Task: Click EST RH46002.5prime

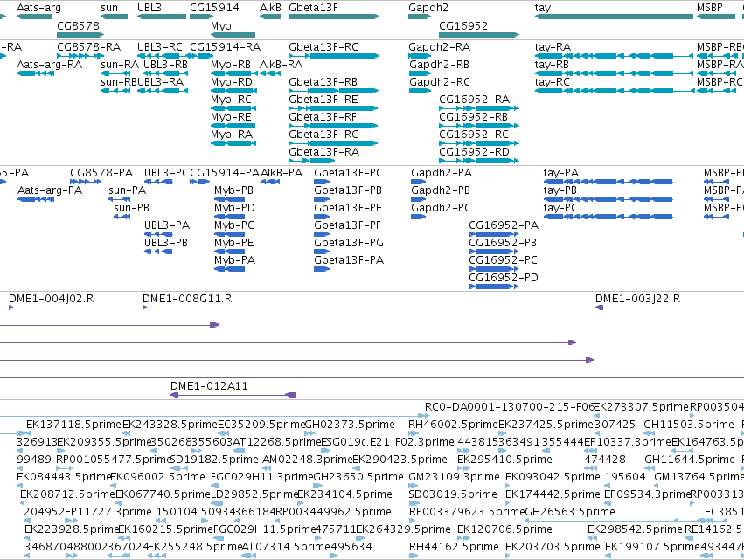Action: pos(453,425)
